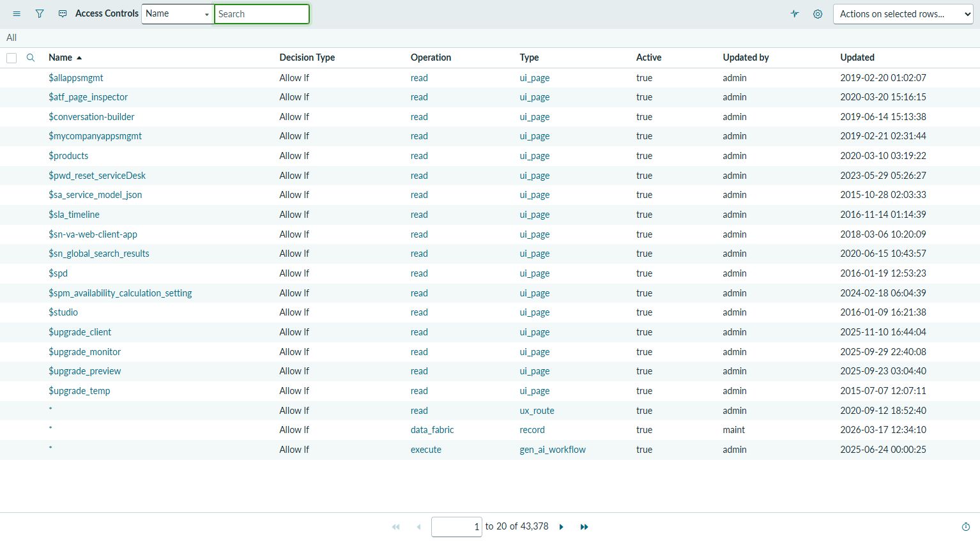Open the $upgrade_client record
980x541 pixels.
click(80, 332)
